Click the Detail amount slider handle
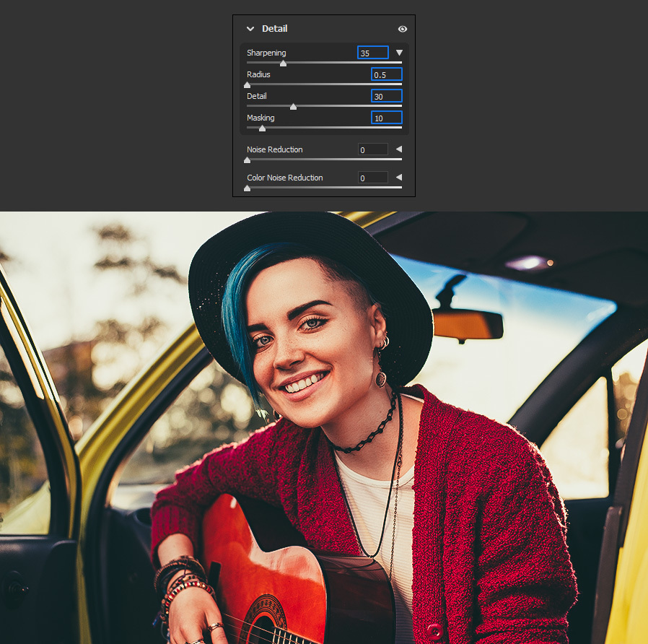 coord(293,107)
